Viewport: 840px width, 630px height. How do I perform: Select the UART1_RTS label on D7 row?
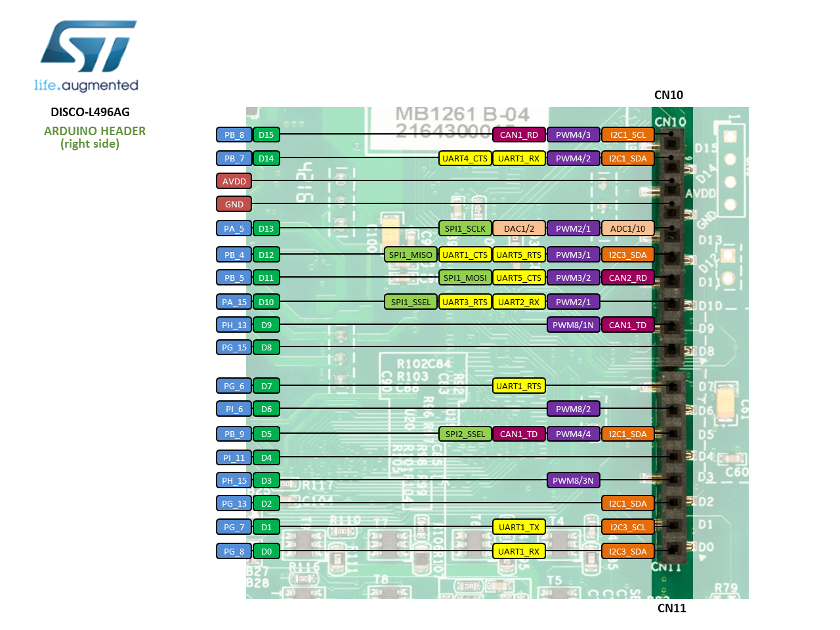click(518, 387)
